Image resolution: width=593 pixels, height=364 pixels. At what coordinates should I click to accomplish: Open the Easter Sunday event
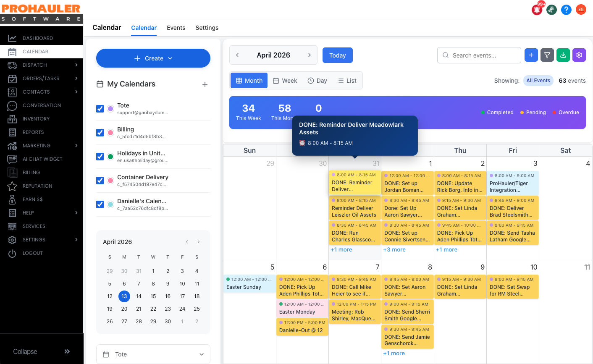(x=249, y=284)
